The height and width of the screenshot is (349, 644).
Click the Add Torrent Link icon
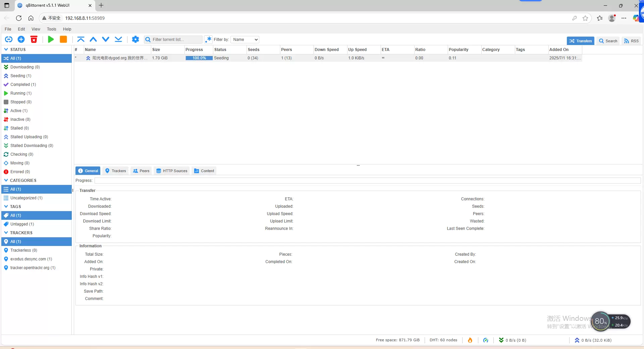[x=9, y=40]
